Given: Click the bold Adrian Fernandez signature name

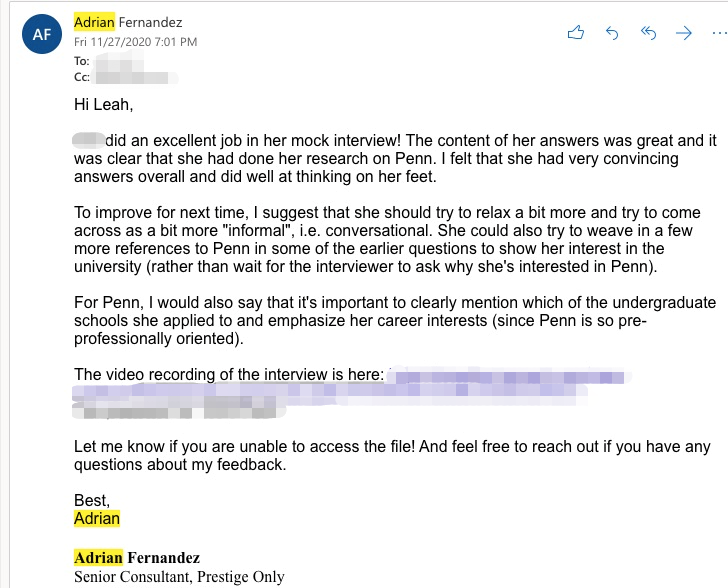Looking at the screenshot, I should (x=137, y=557).
